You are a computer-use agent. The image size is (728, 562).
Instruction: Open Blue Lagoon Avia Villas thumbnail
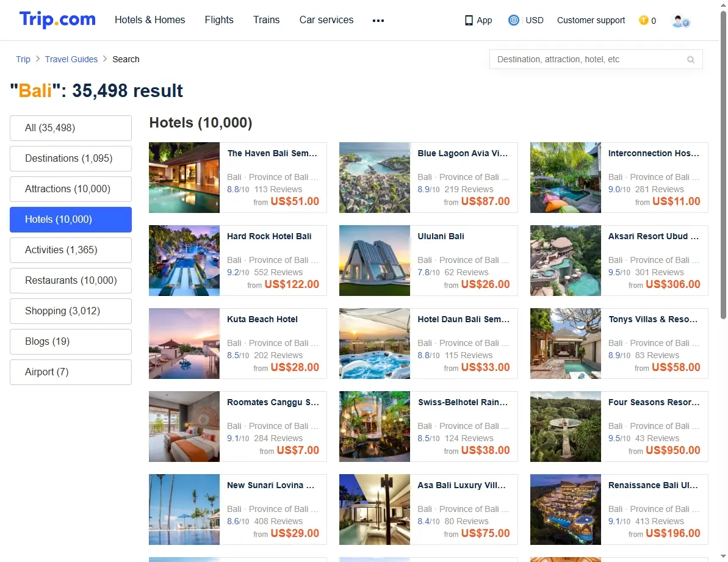coord(375,178)
